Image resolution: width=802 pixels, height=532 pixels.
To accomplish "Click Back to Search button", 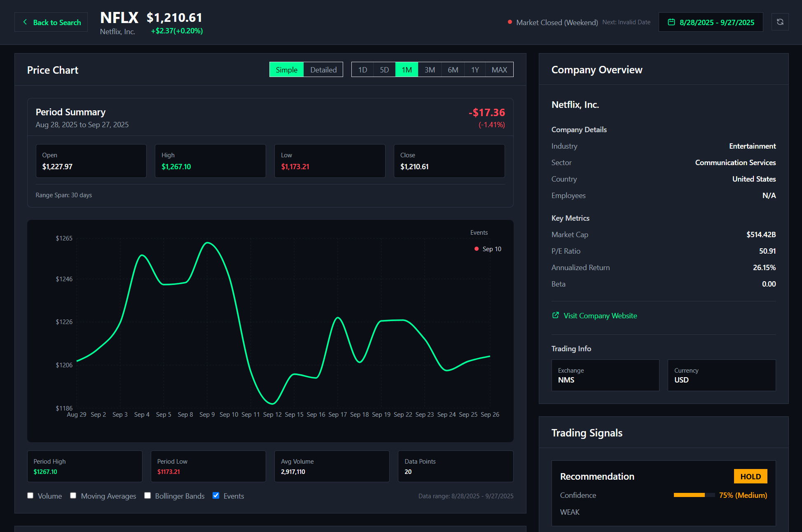I will pos(51,22).
